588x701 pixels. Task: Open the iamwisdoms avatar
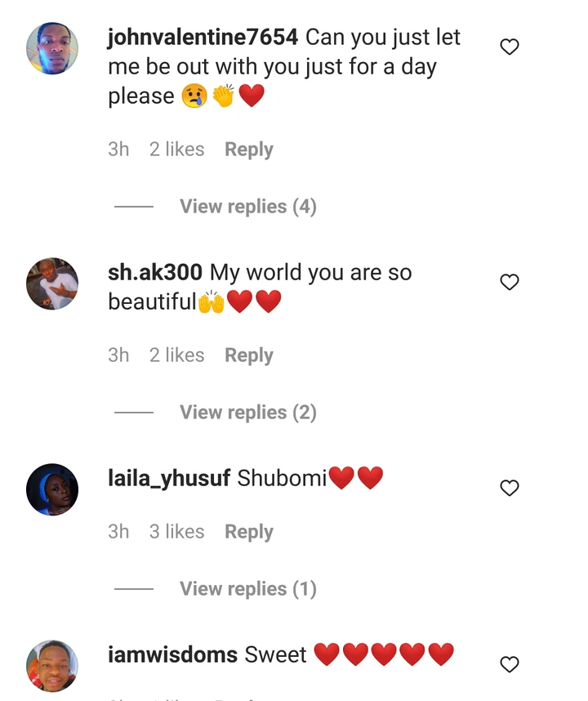52,666
